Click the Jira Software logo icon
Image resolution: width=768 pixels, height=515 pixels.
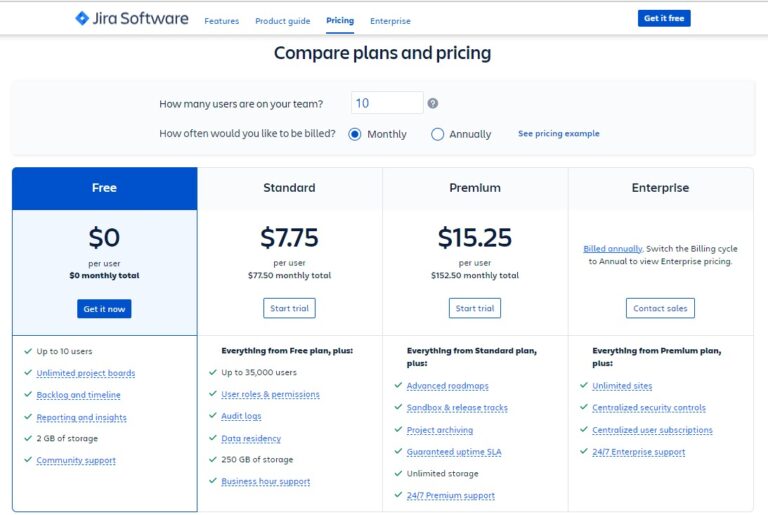82,18
